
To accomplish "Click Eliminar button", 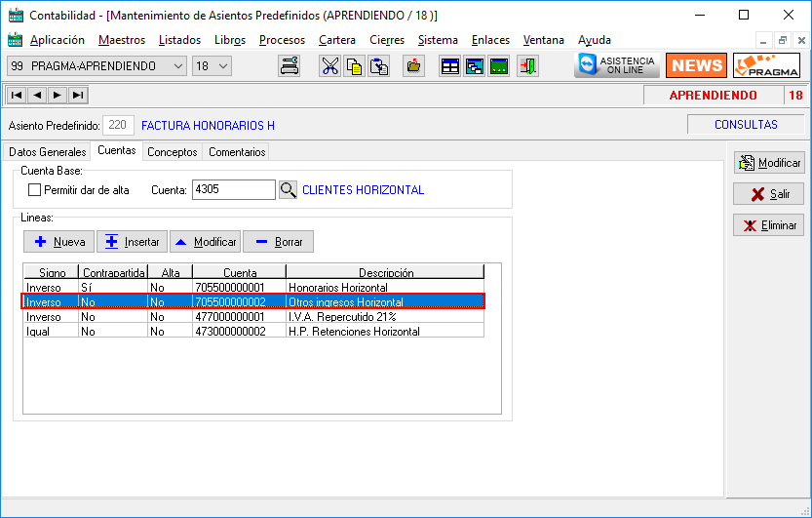I will 769,224.
